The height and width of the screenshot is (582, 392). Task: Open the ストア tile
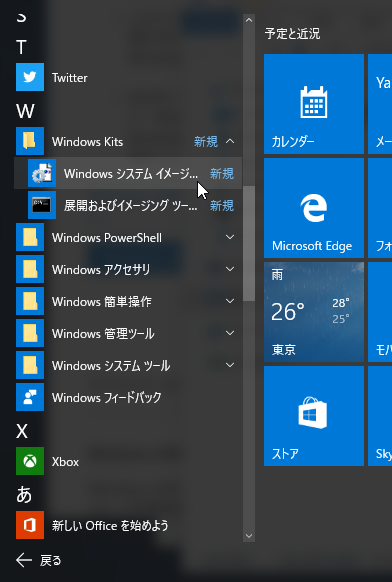coord(314,416)
